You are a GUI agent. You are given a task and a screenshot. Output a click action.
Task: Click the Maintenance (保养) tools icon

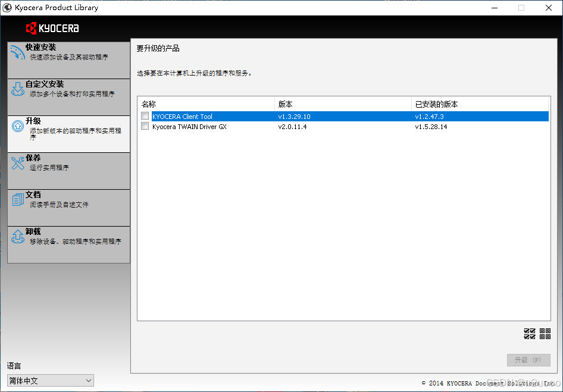18,163
